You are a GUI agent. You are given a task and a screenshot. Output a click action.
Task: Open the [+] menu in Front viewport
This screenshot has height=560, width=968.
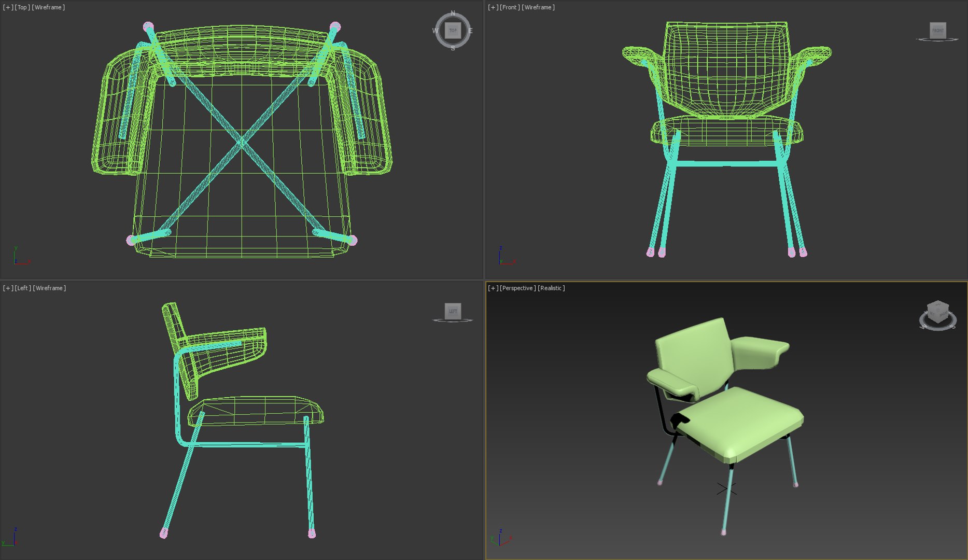coord(494,7)
